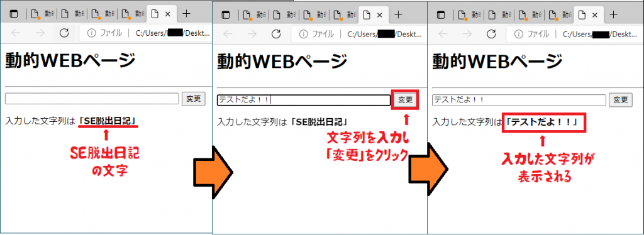Go forward in the browser with the focused text field

[x=252, y=34]
